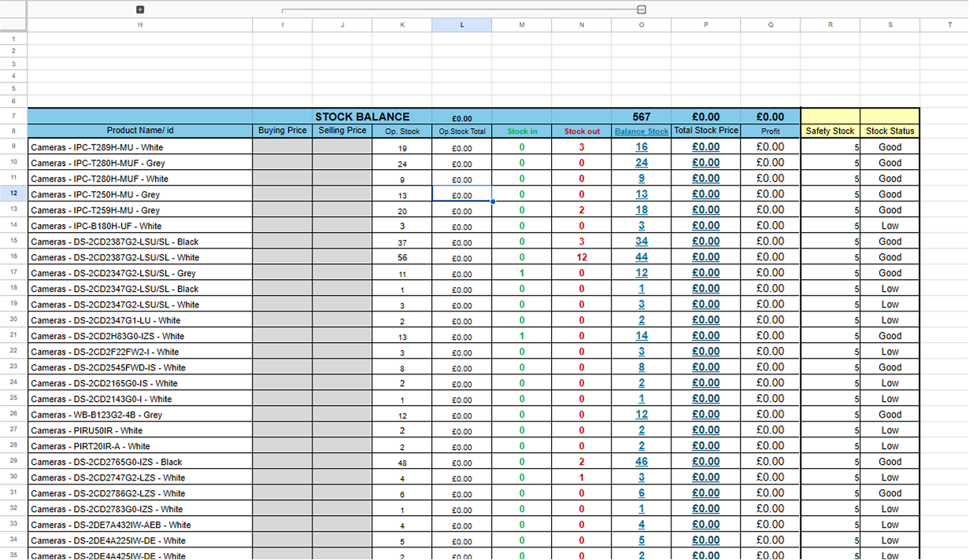969x560 pixels.
Task: Click balance stock link 44 in row 16
Action: [x=642, y=257]
